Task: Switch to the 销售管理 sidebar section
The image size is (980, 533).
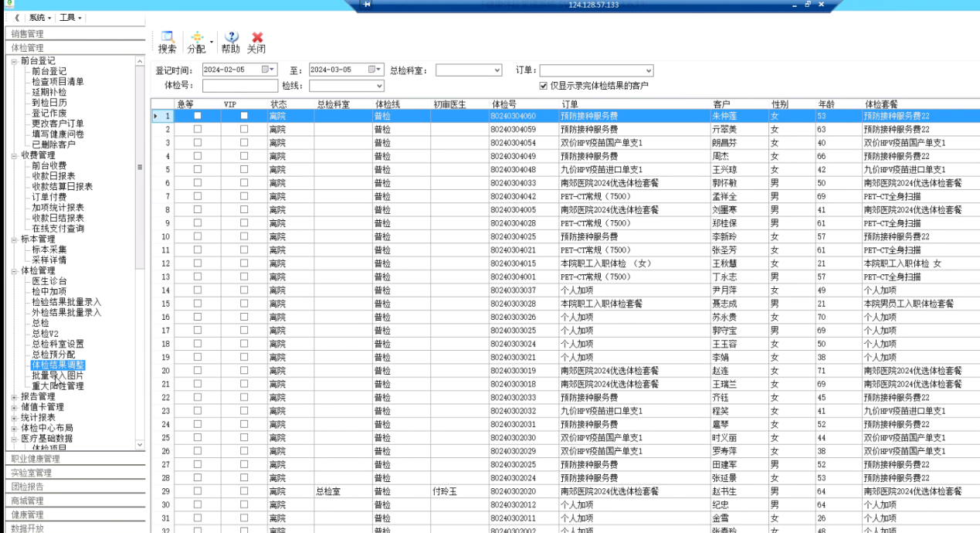Action: click(x=73, y=33)
